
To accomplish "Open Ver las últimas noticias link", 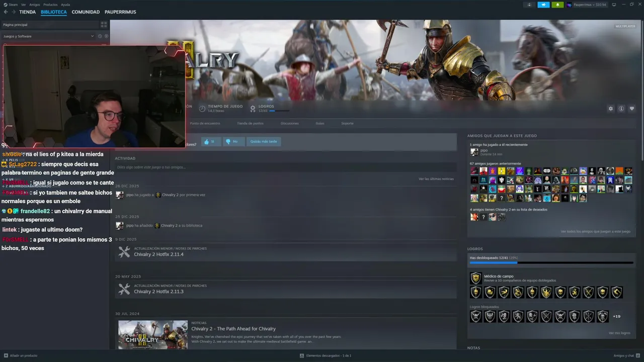I will click(x=436, y=179).
